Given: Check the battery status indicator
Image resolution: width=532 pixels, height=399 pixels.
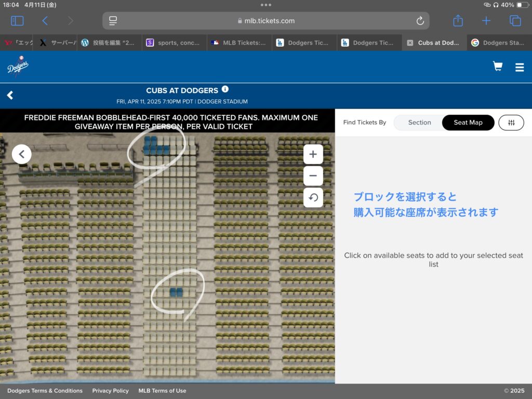Looking at the screenshot, I should coord(523,5).
